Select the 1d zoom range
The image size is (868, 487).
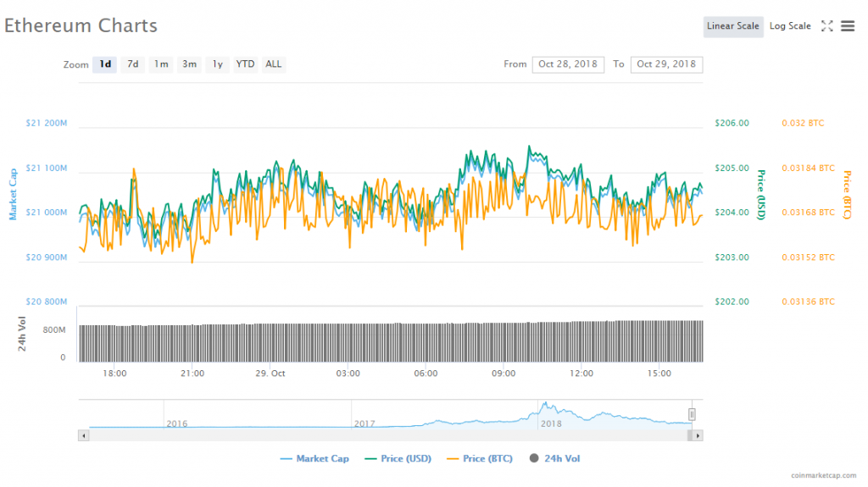tap(105, 64)
